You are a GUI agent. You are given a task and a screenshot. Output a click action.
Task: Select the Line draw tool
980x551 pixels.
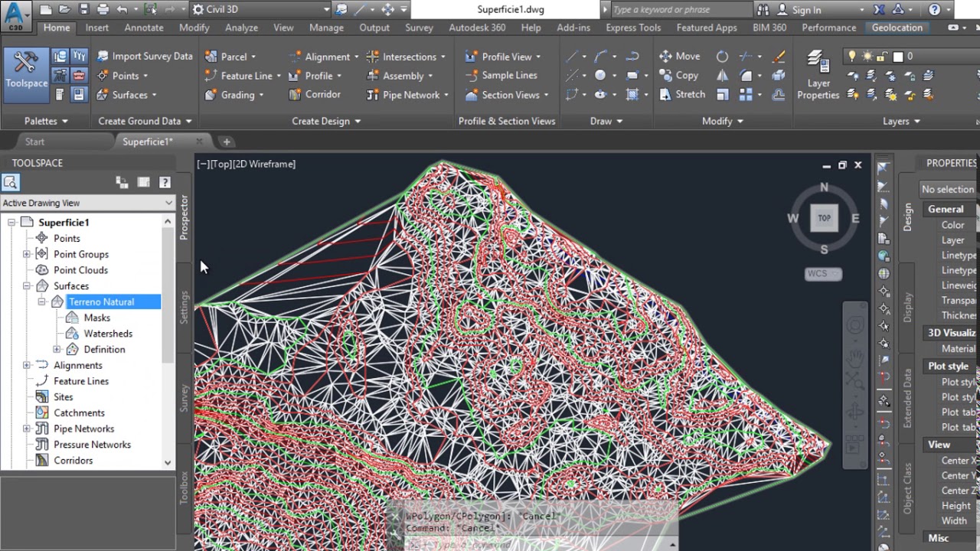point(572,57)
